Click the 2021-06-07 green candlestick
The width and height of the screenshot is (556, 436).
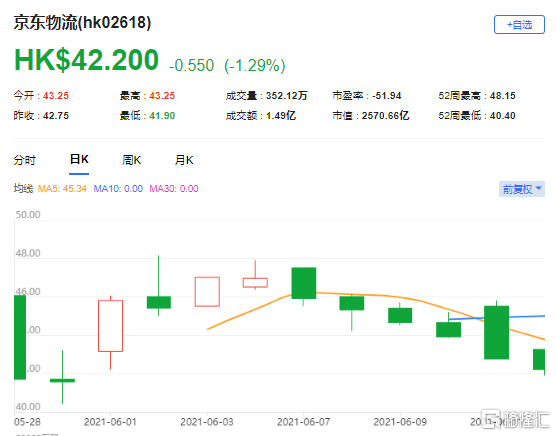tap(304, 283)
